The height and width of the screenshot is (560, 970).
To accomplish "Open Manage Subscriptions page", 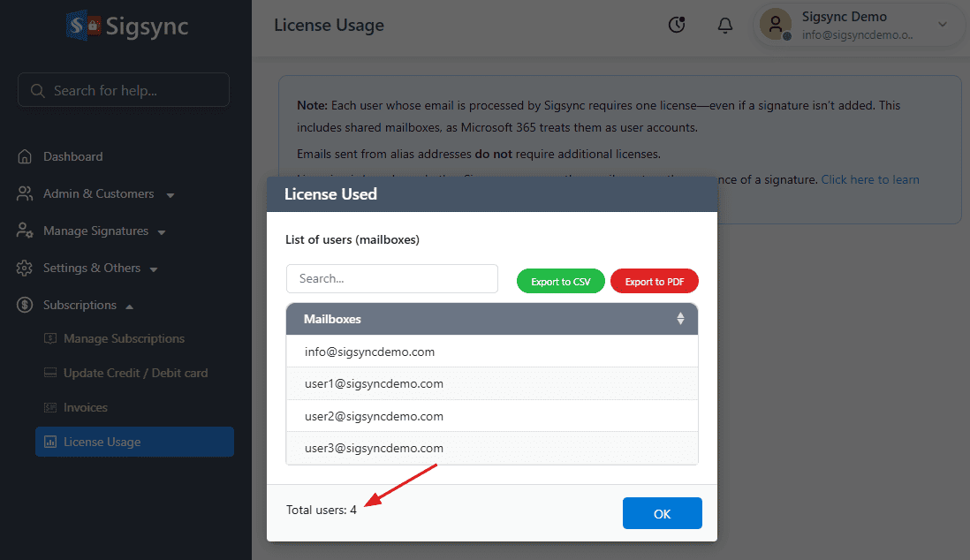I will pos(124,338).
